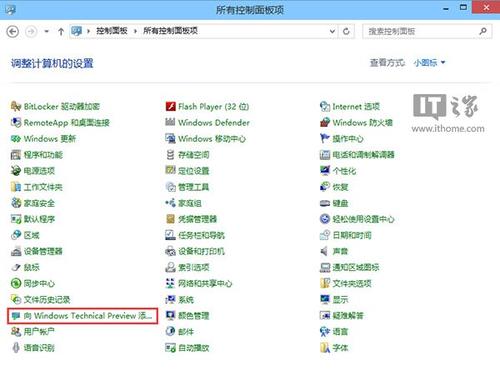Viewport: 500px width, 381px height.
Task: Click the 个性化 icon
Action: (325, 171)
